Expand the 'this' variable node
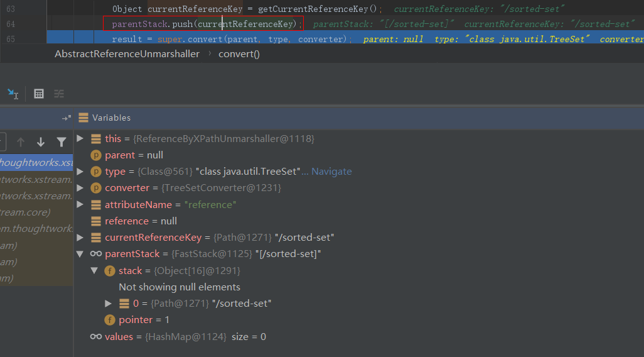This screenshot has width=644, height=357. click(80, 138)
